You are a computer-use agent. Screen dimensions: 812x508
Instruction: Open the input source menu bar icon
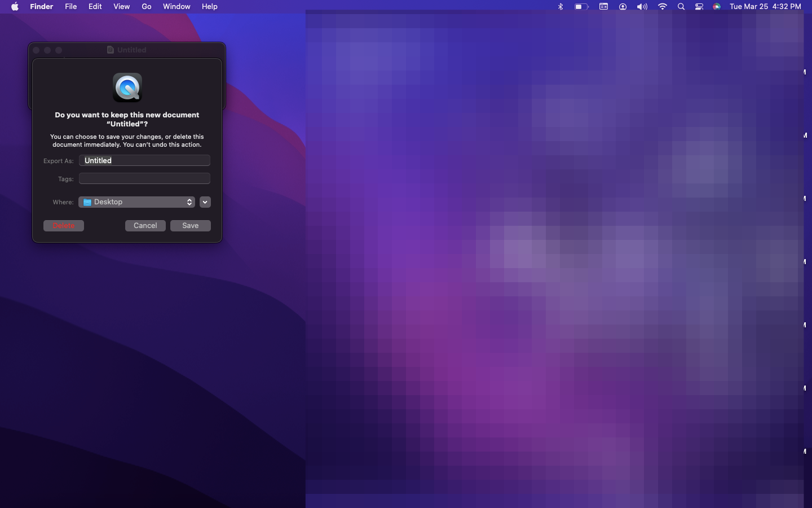[x=603, y=7]
